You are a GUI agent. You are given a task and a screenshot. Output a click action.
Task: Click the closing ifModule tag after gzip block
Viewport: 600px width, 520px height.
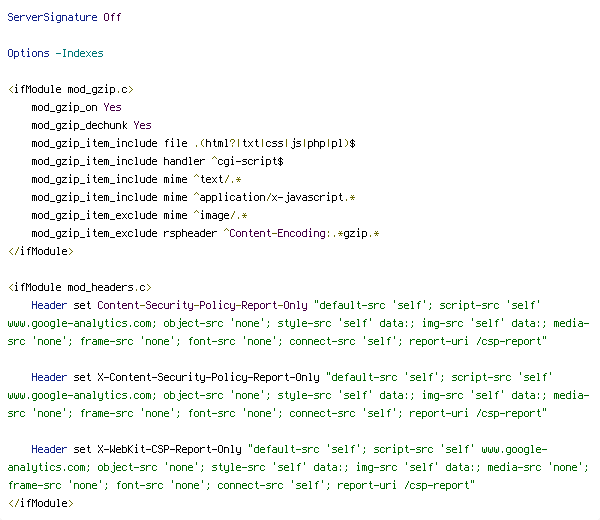pos(41,251)
